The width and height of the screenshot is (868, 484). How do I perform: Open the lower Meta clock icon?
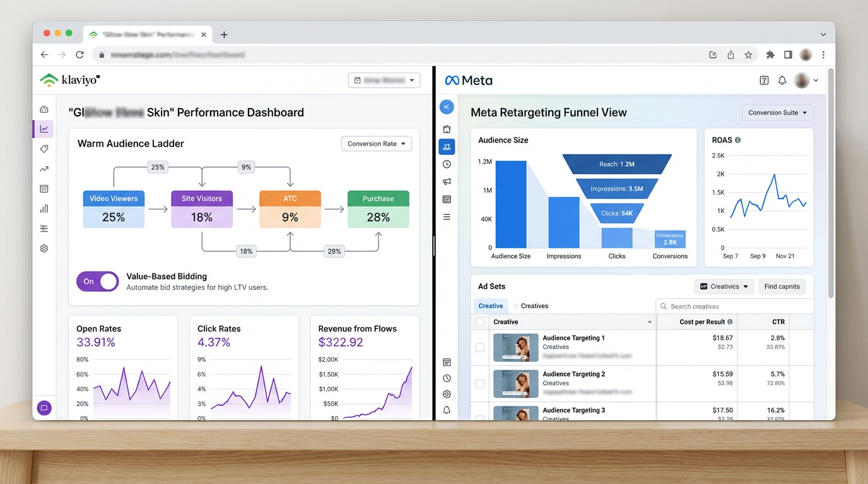(x=447, y=378)
